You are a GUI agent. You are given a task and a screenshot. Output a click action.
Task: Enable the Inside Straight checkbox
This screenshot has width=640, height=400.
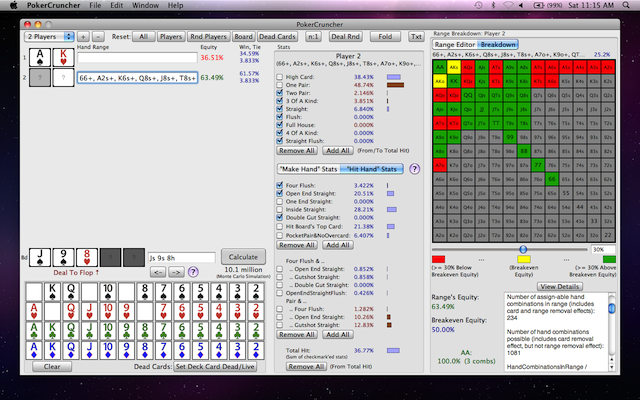coord(280,209)
